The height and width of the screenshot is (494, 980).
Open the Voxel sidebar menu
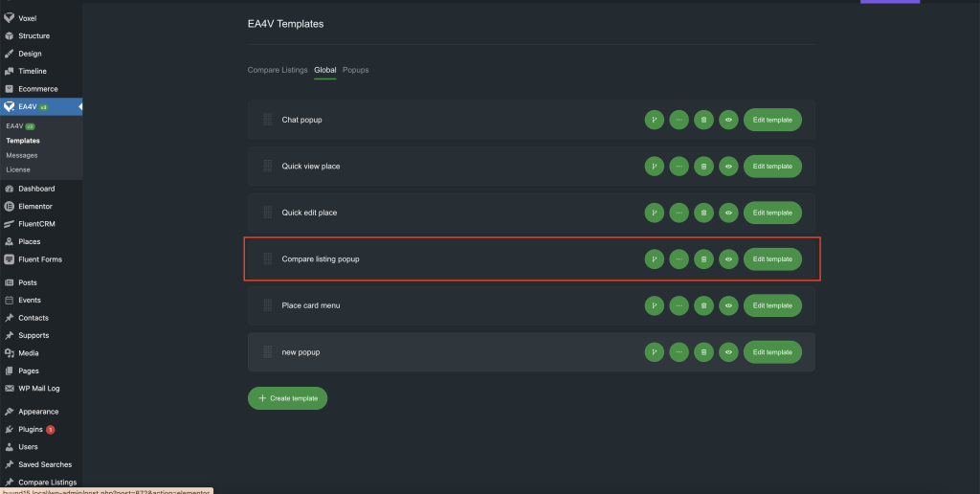click(27, 18)
